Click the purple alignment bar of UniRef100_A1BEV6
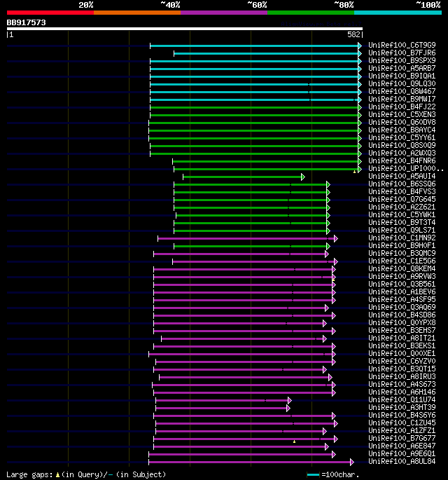Screen dimensions: 448x480 [243, 293]
